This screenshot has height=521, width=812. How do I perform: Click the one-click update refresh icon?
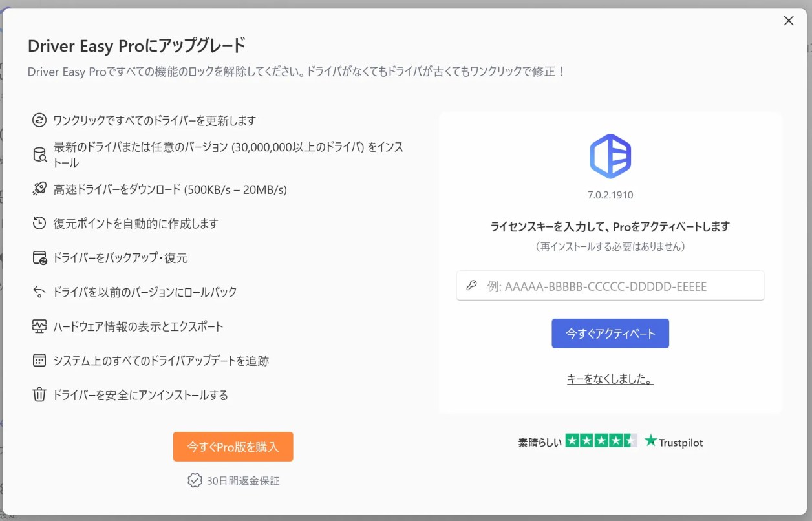[39, 120]
